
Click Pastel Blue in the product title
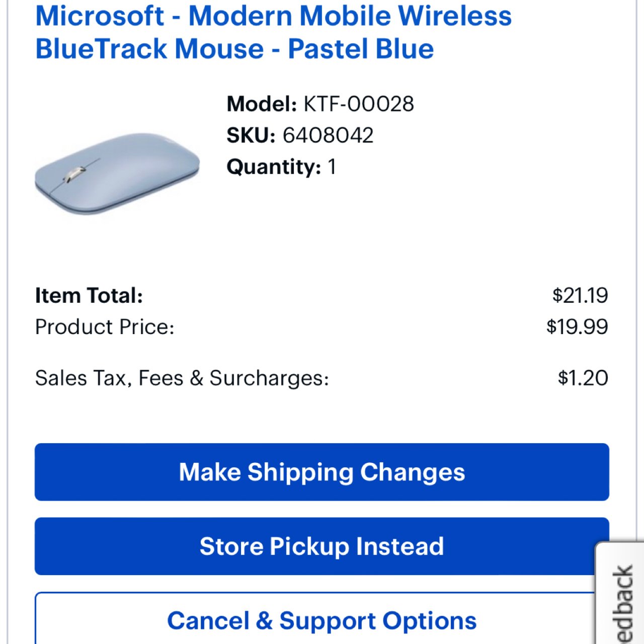tap(360, 49)
